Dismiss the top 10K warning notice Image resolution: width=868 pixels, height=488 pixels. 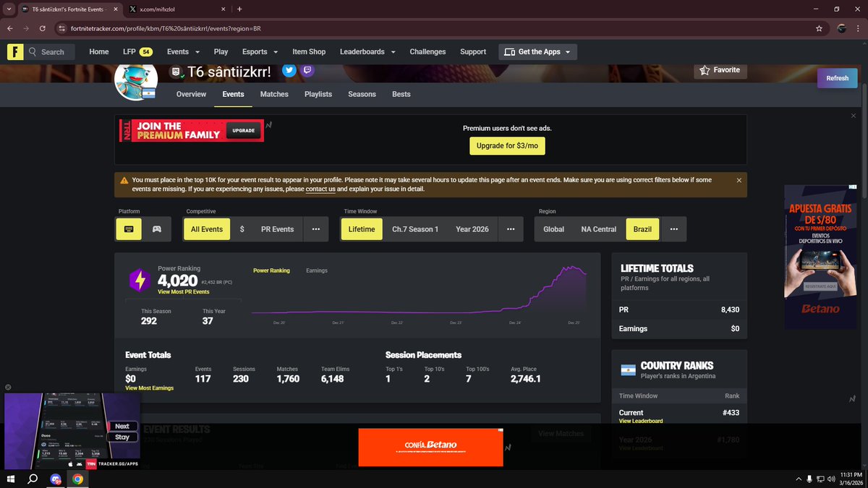click(739, 180)
